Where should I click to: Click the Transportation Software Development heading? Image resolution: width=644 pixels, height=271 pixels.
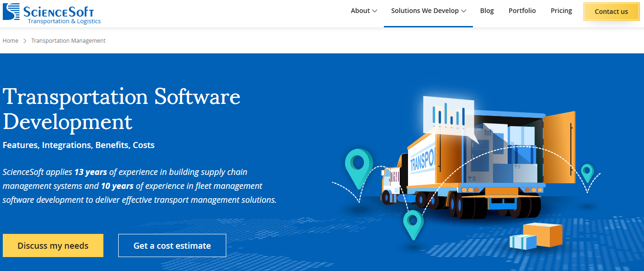pyautogui.click(x=121, y=109)
